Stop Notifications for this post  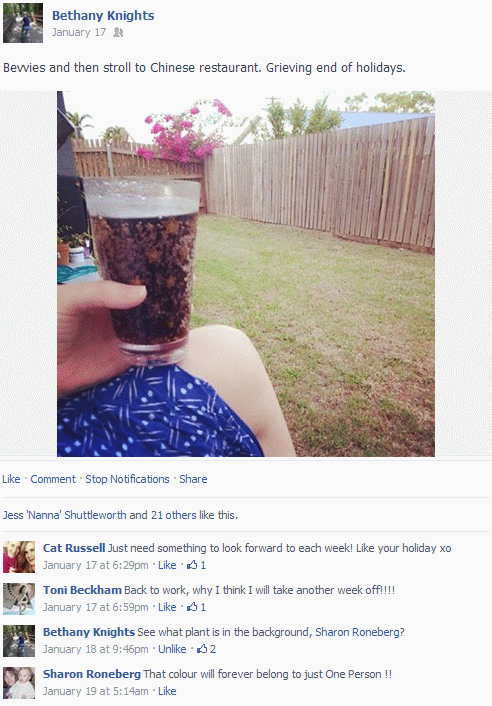coord(127,479)
